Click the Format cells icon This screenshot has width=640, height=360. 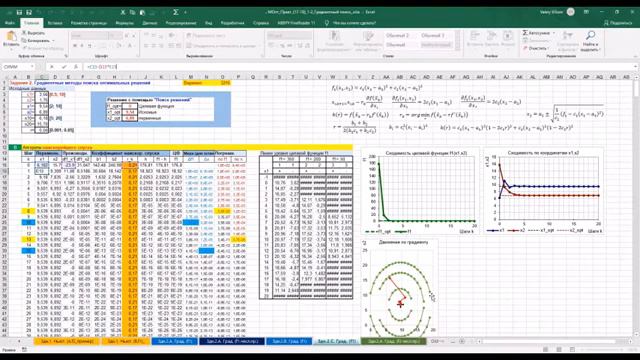point(508,36)
